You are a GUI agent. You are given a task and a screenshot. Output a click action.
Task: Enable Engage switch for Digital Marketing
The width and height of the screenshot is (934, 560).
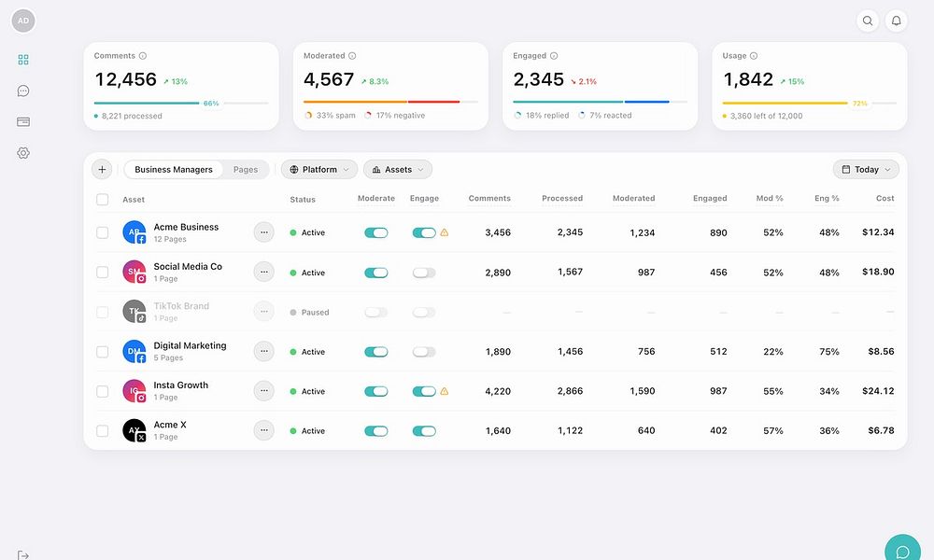[x=424, y=352]
